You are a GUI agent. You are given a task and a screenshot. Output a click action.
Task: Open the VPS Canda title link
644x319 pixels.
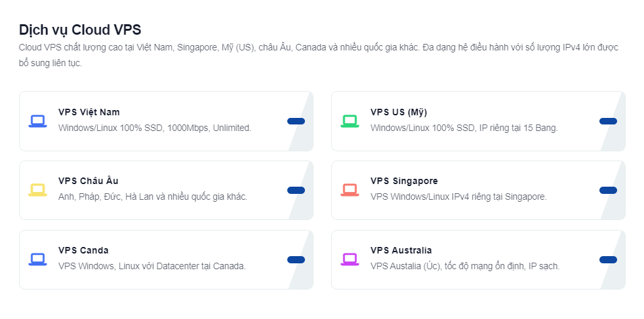(83, 250)
